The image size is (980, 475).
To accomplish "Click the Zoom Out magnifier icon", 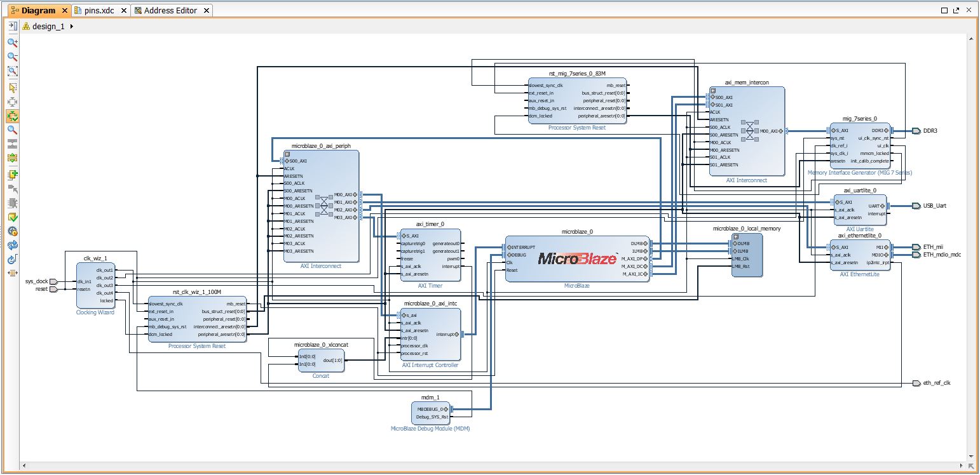I will coord(12,57).
